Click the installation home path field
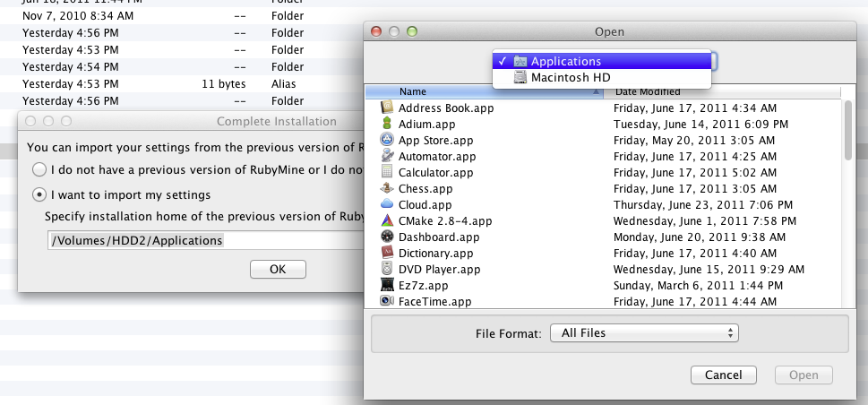This screenshot has height=405, width=868. point(205,241)
